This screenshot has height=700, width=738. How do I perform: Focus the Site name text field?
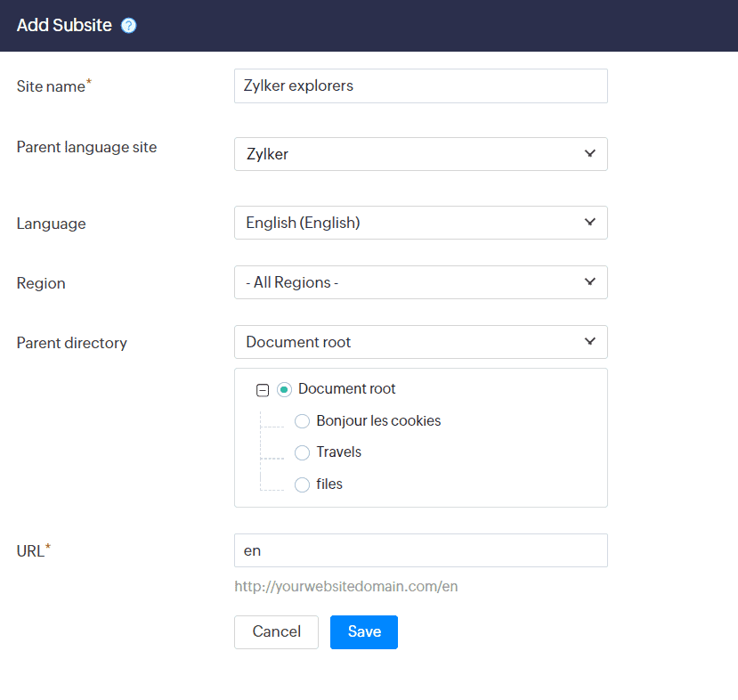(x=420, y=86)
